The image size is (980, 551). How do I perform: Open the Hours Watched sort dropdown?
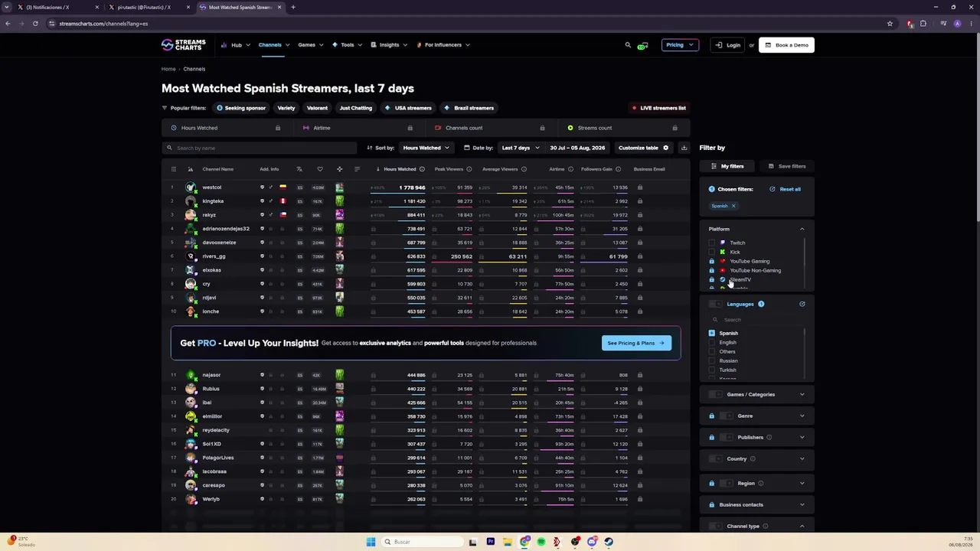pos(426,148)
